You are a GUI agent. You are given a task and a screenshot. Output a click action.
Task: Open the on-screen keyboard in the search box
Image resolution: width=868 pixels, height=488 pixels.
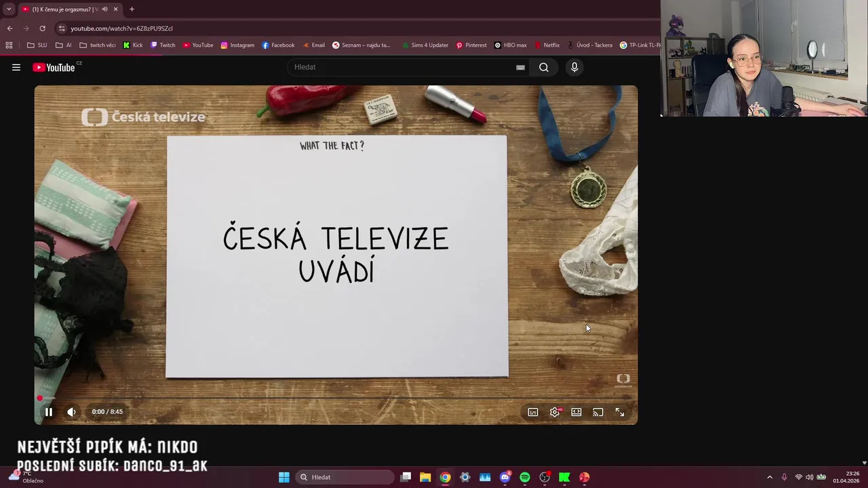pyautogui.click(x=520, y=67)
